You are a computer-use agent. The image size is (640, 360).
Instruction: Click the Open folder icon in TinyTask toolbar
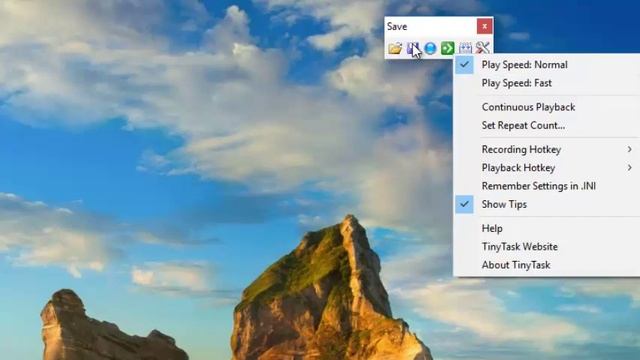tap(395, 48)
